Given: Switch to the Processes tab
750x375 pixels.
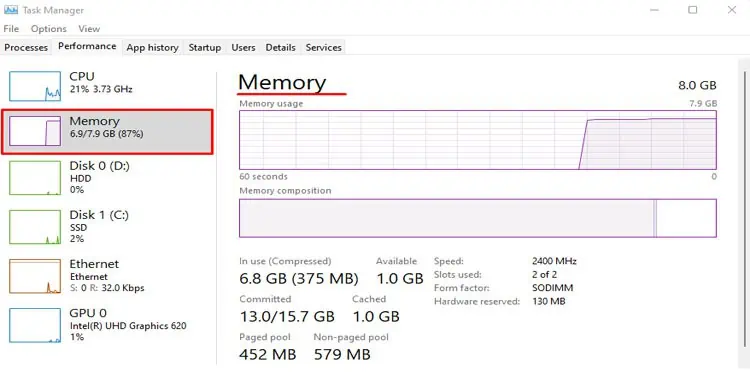Looking at the screenshot, I should [26, 48].
